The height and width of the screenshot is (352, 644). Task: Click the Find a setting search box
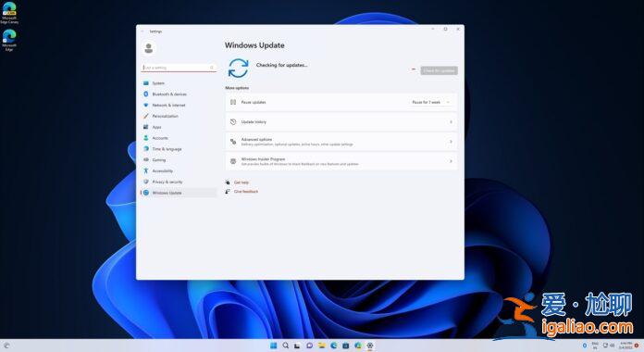(179, 68)
